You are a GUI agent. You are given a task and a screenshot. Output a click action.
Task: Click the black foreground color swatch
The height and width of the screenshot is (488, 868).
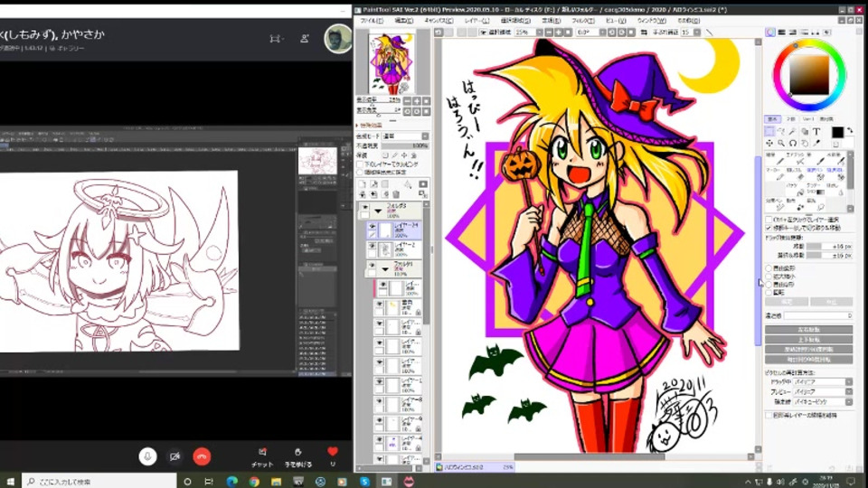coord(837,132)
